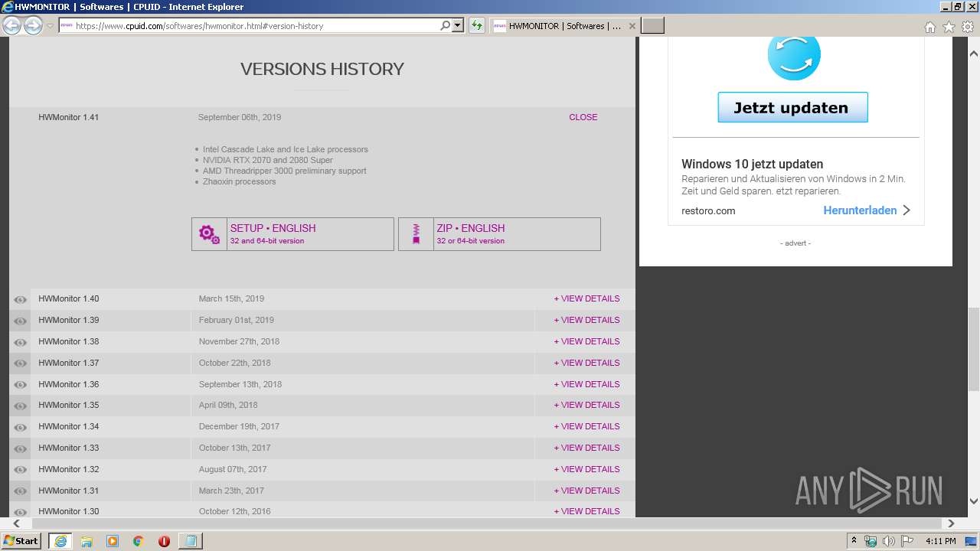Expand + VIEW DETAILS for HWMonitor 1.37

pyautogui.click(x=586, y=363)
